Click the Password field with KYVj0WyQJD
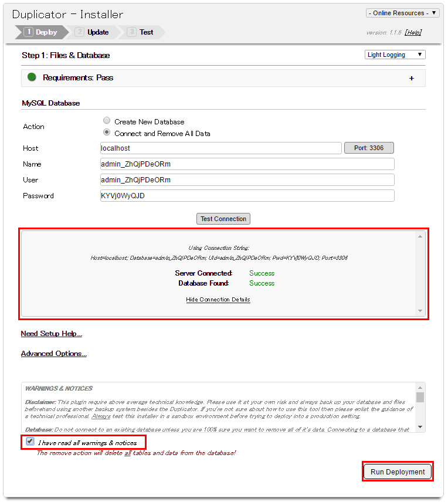The height and width of the screenshot is (502, 448). click(x=247, y=196)
